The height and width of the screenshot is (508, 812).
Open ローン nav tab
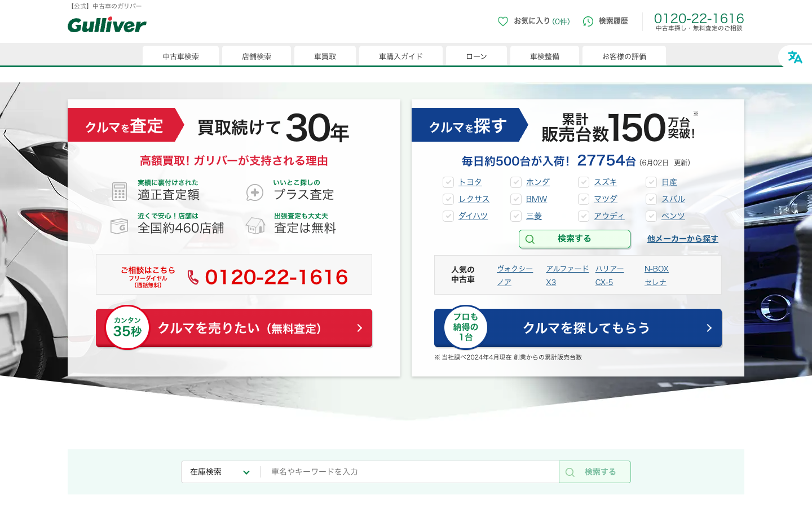pos(476,56)
